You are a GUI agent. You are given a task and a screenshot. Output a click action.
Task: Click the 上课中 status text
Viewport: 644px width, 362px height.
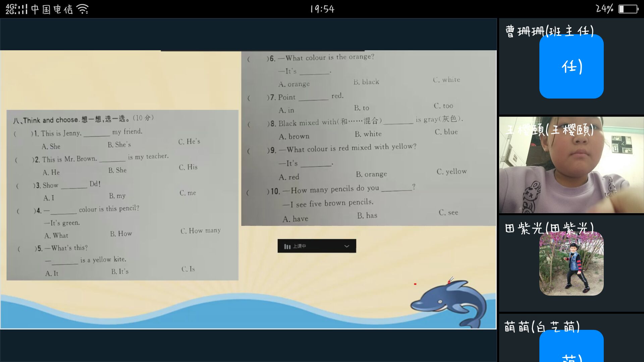[x=300, y=246]
